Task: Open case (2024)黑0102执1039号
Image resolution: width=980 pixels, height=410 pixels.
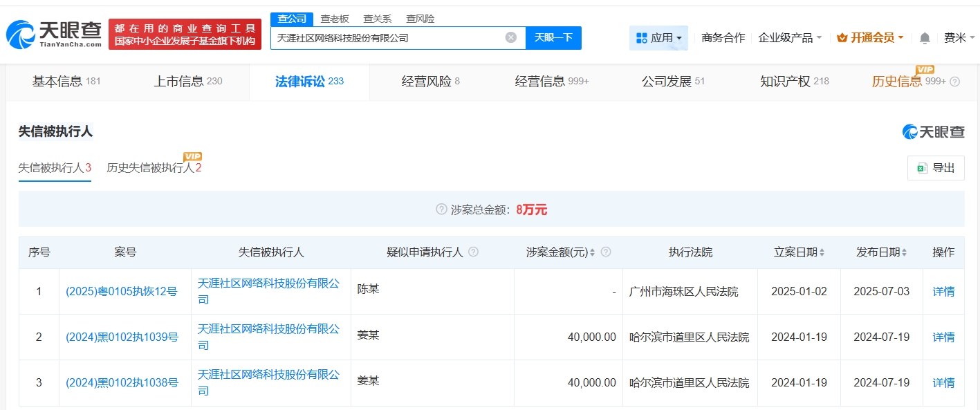Action: (122, 337)
